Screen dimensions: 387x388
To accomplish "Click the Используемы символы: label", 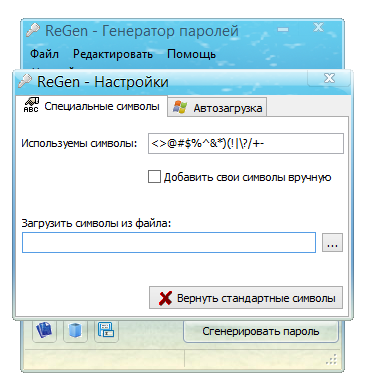I will pos(79,144).
